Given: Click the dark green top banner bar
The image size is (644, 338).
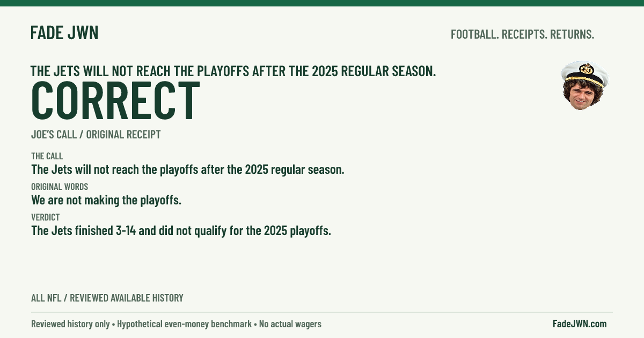Looking at the screenshot, I should (322, 3).
